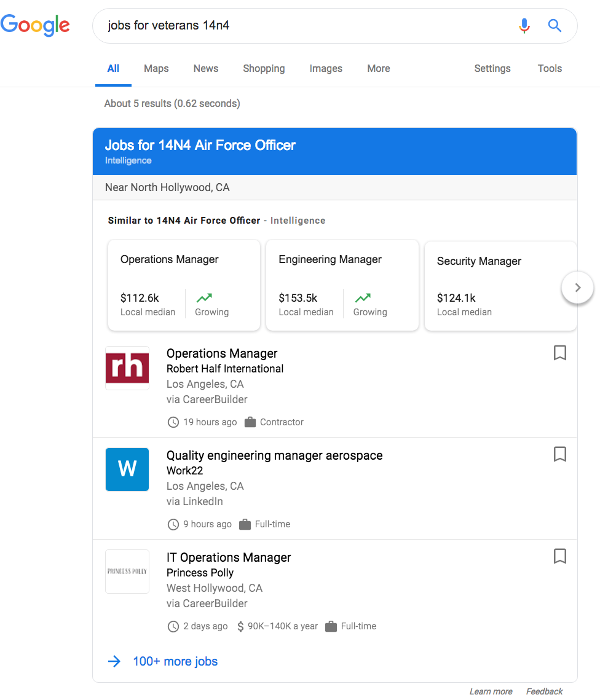Image resolution: width=600 pixels, height=700 pixels.
Task: Bookmark the Operations Manager job
Action: coord(559,353)
